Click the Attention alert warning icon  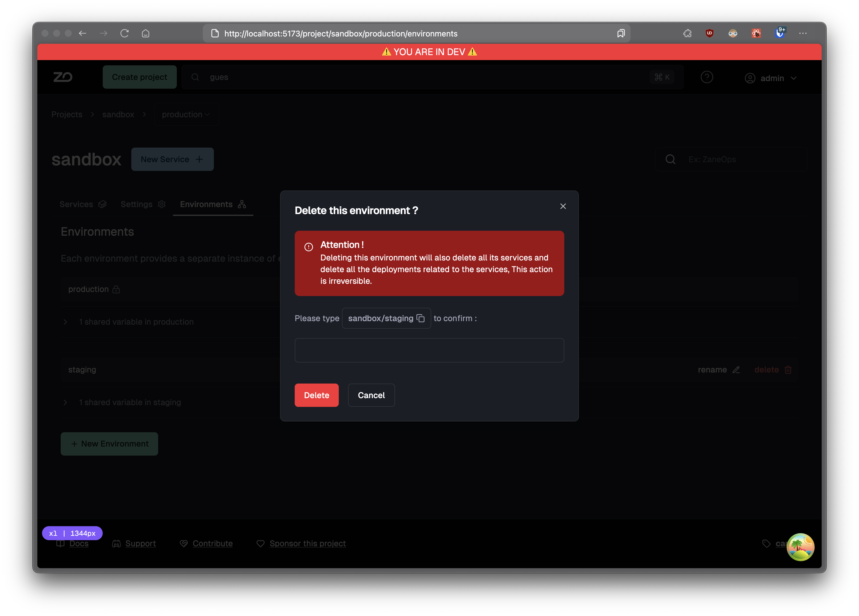(x=308, y=247)
